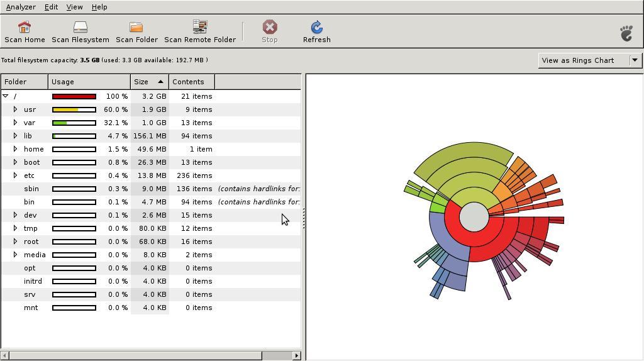Open the View as Rings Chart dropdown
The width and height of the screenshot is (644, 361).
click(589, 60)
